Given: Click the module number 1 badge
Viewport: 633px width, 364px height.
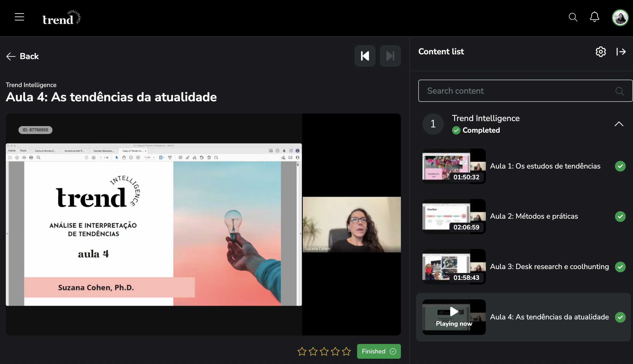Looking at the screenshot, I should (x=433, y=124).
